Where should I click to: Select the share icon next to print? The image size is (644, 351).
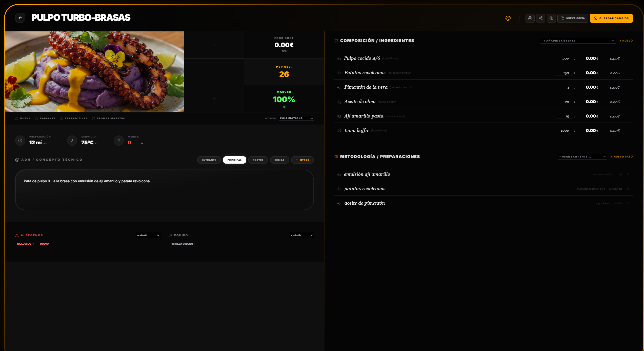click(541, 18)
